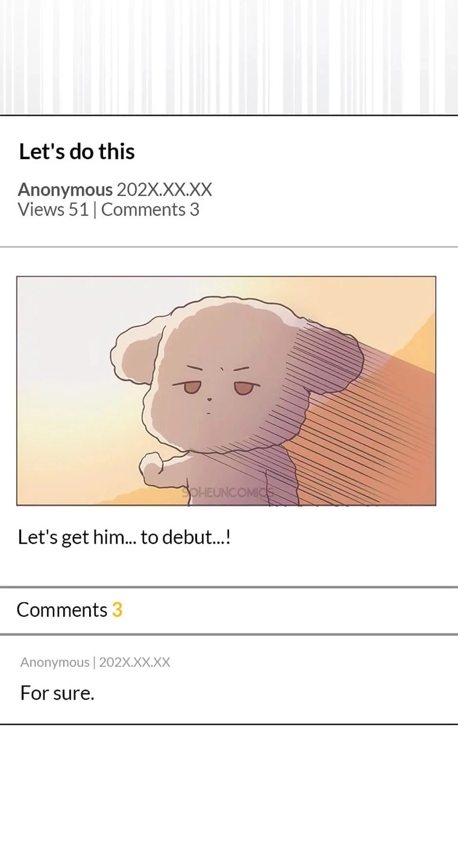This screenshot has height=868, width=458.
Task: Click the dog's face in the image
Action: (217, 389)
